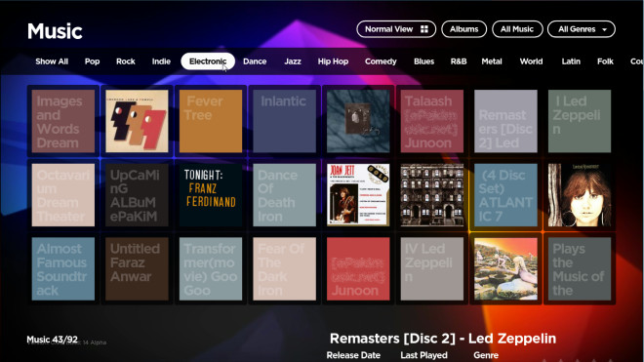Click the Music 43/92 counter text
Image resolution: width=644 pixels, height=362 pixels.
[52, 340]
